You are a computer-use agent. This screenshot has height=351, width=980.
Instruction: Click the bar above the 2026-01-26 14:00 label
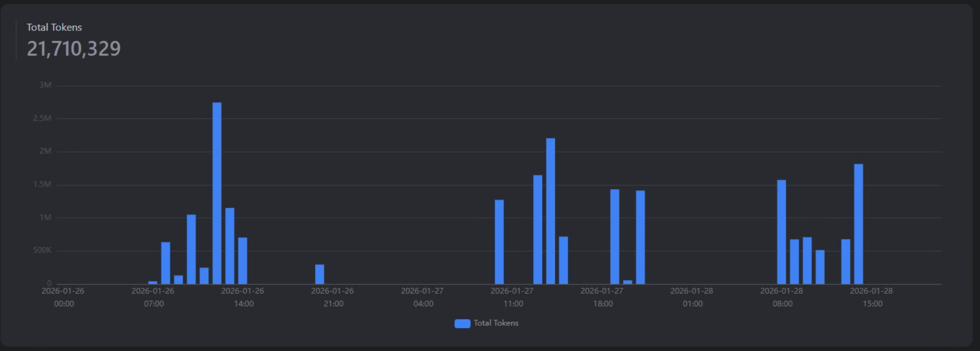243,261
